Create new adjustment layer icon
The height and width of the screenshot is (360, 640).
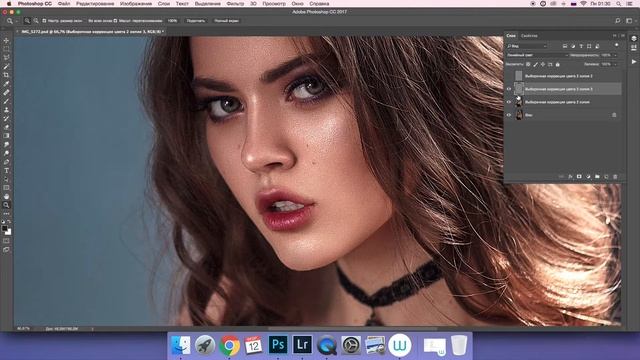click(x=588, y=177)
